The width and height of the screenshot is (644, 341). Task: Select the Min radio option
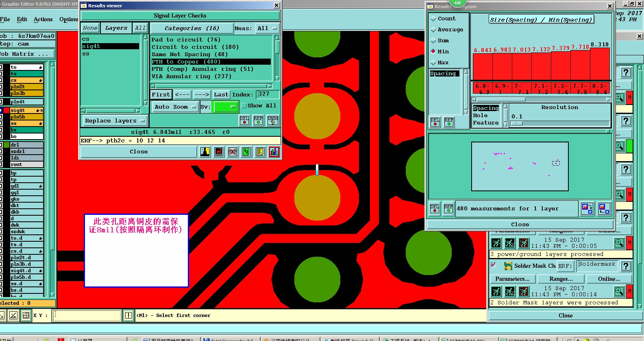point(433,52)
